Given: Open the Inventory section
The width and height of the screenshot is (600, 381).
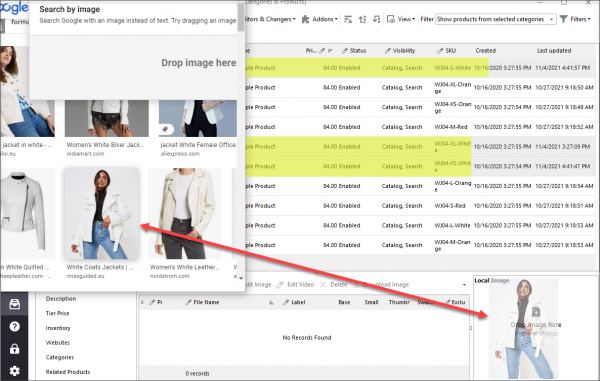Looking at the screenshot, I should pos(58,328).
